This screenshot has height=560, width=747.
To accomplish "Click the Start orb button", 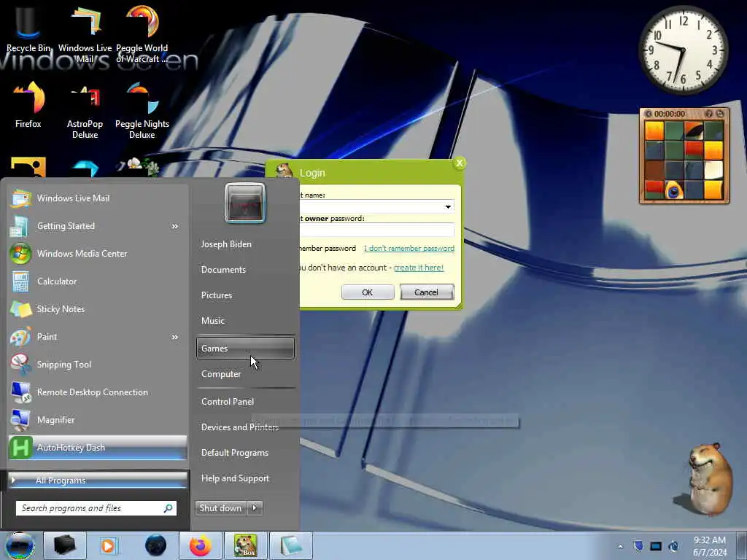I will pos(20,545).
